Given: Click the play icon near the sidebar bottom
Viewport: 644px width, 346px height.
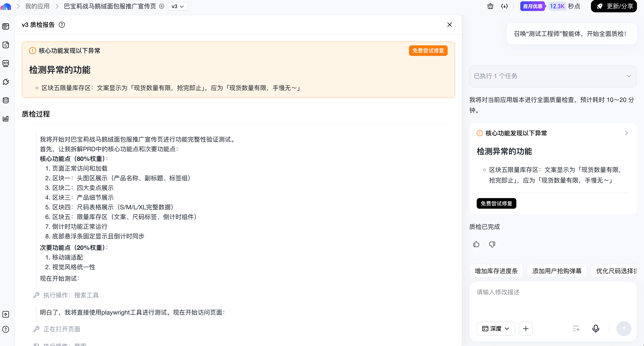Looking at the screenshot, I should pyautogui.click(x=6, y=314).
